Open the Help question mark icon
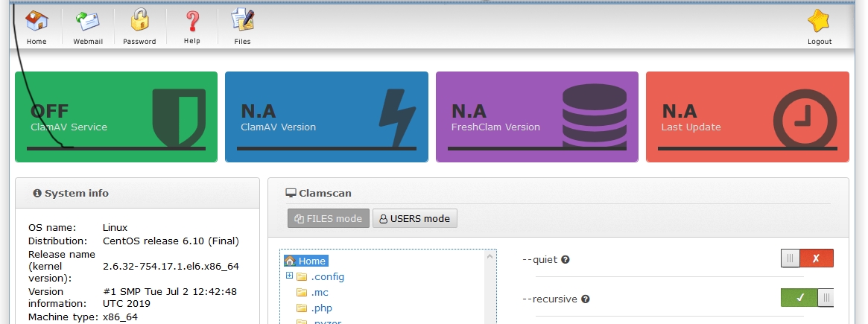 click(x=192, y=27)
